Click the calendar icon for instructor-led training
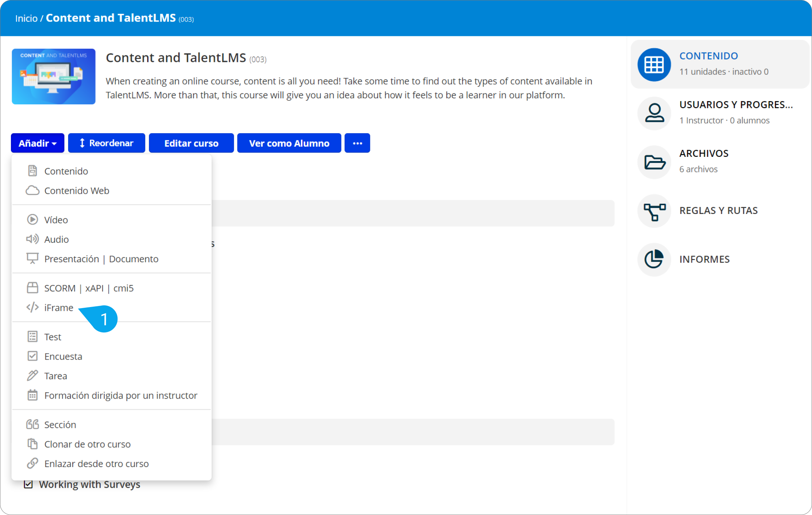Image resolution: width=812 pixels, height=515 pixels. tap(32, 395)
